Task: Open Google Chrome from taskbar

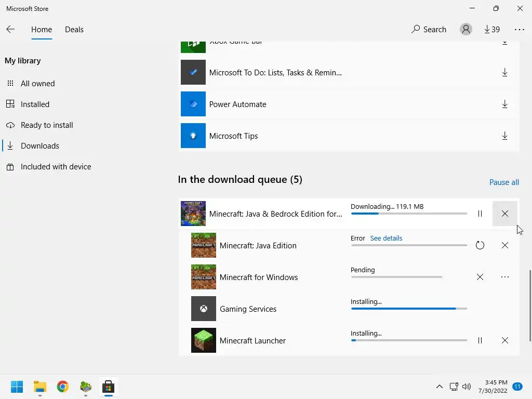Action: (x=62, y=387)
